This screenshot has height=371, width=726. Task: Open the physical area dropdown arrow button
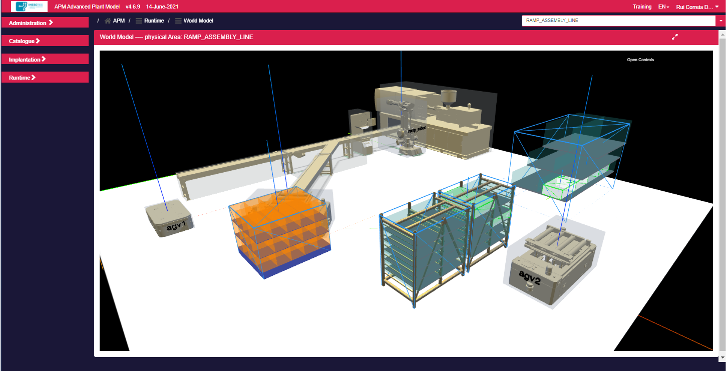pos(720,21)
